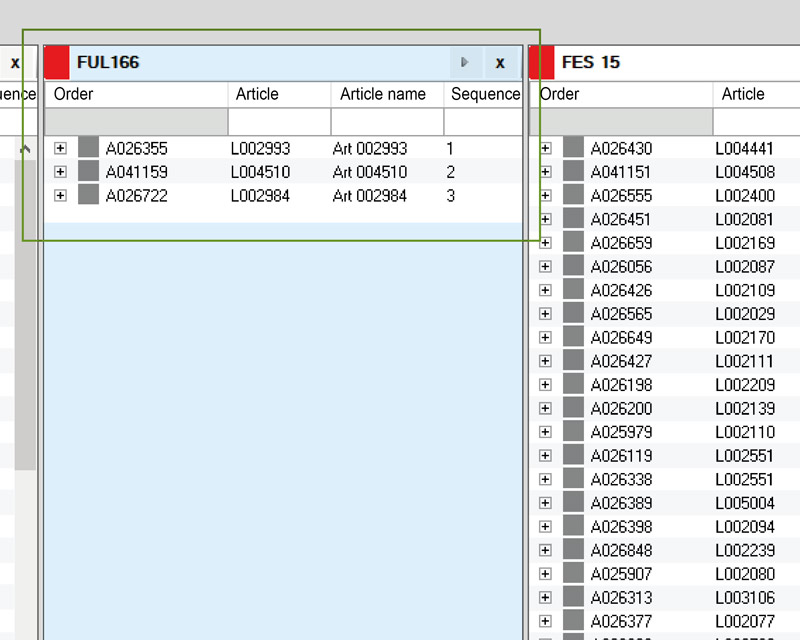The image size is (800, 640).
Task: Click gray status square beside order A026313
Action: point(572,597)
